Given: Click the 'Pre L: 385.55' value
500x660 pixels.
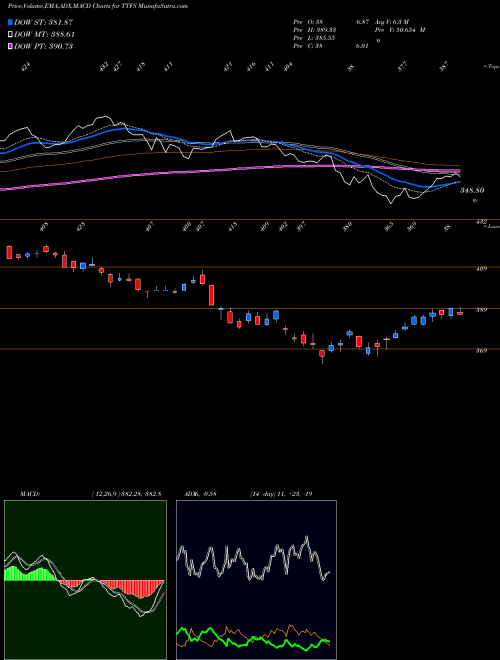Looking at the screenshot, I should (314, 38).
